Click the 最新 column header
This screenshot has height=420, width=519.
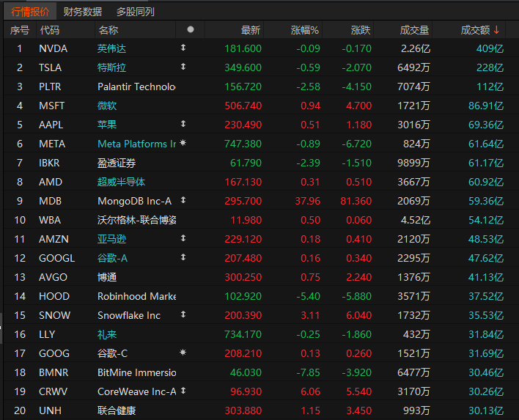pos(251,30)
